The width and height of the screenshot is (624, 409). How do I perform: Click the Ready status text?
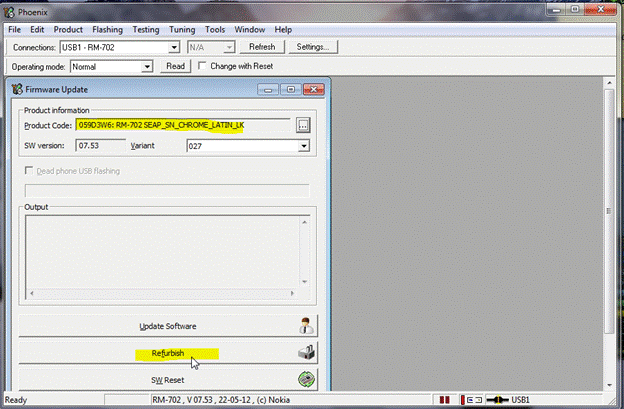16,400
